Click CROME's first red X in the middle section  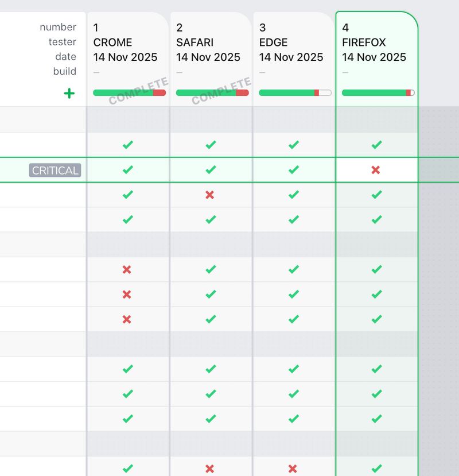pyautogui.click(x=127, y=269)
